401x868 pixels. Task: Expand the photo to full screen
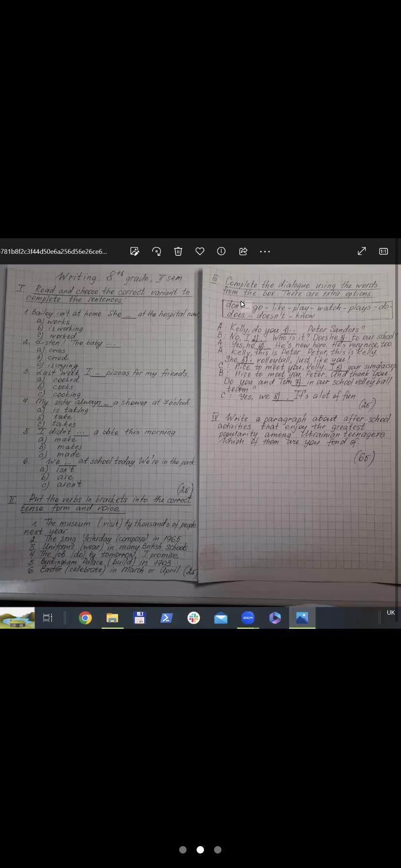click(x=362, y=251)
